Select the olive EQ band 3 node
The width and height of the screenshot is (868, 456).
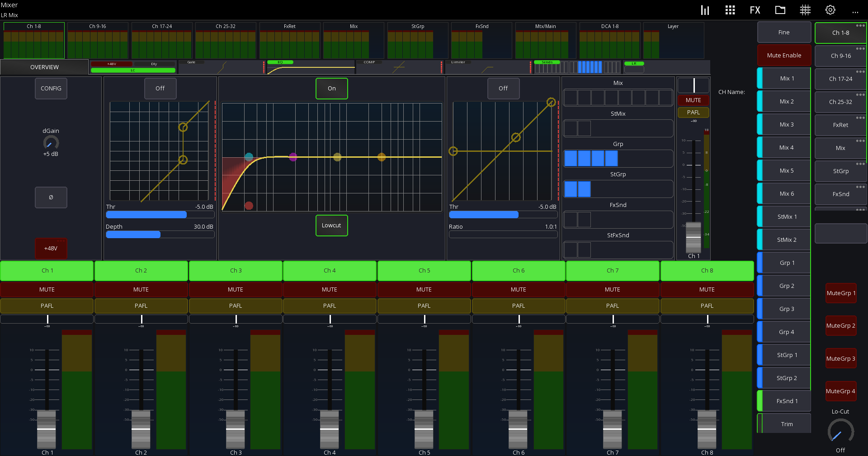click(x=337, y=157)
